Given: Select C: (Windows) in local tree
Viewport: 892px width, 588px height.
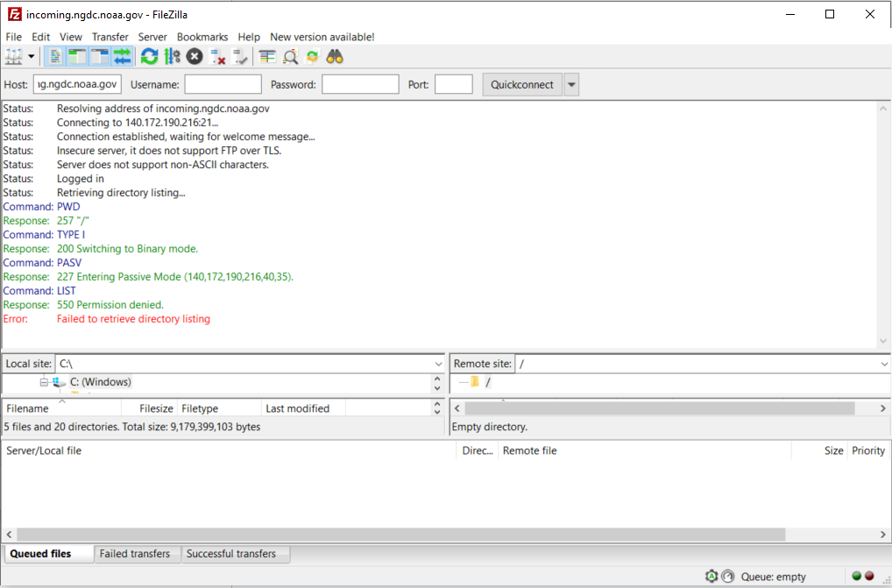Looking at the screenshot, I should coord(100,382).
